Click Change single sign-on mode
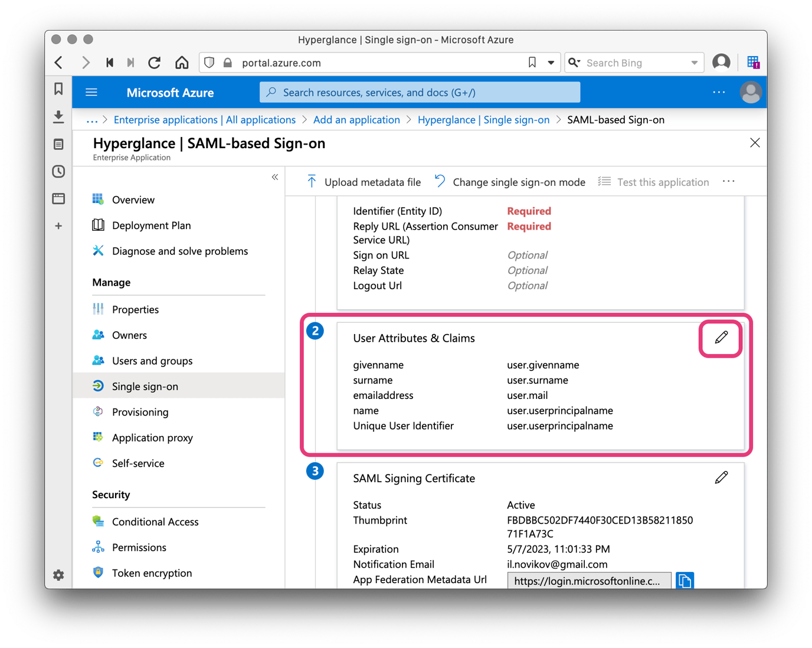 tap(519, 182)
